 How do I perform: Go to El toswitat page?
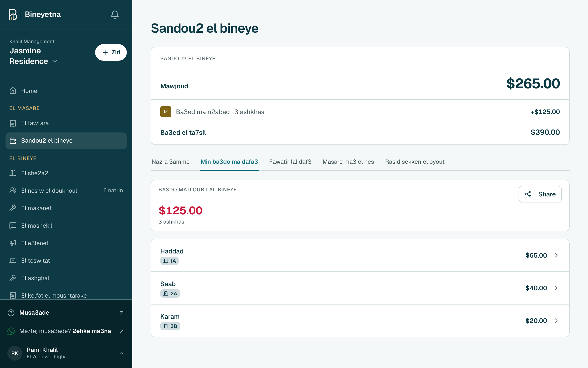66,260
